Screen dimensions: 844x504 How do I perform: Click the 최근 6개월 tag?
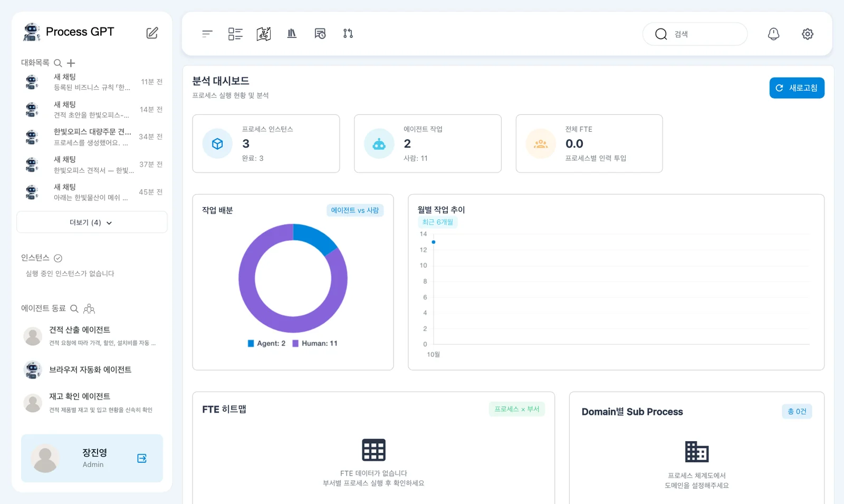[x=438, y=222]
